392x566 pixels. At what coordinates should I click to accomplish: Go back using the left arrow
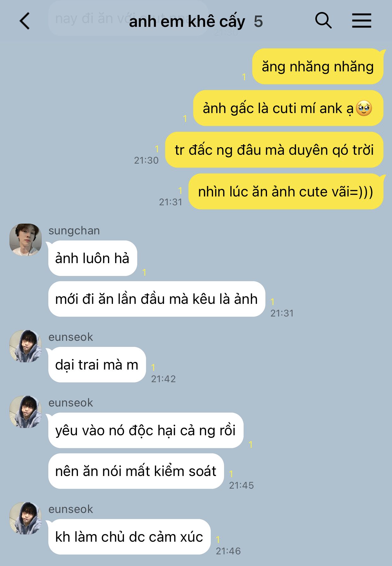pos(25,21)
